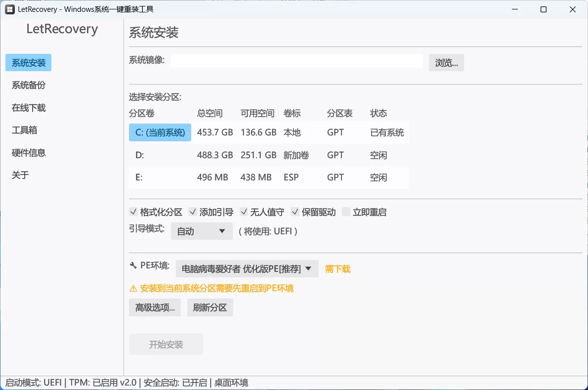Image resolution: width=588 pixels, height=390 pixels.
Task: Open 高级选项 settings
Action: [155, 307]
